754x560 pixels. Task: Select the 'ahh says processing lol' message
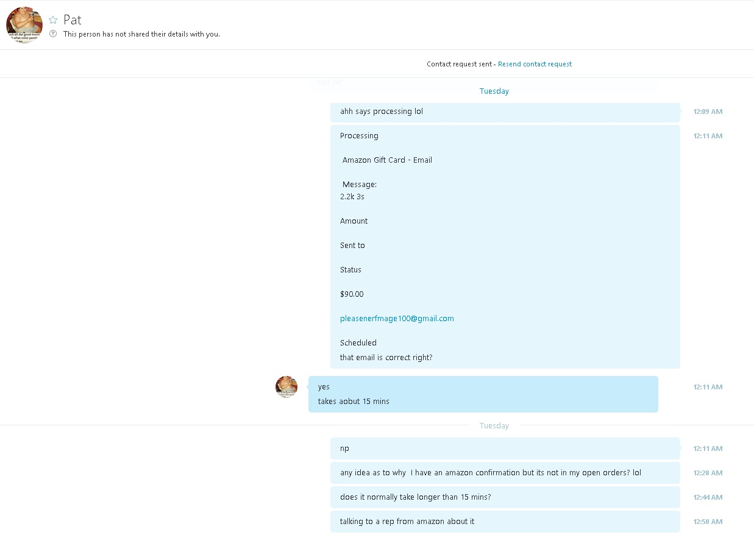click(x=505, y=112)
